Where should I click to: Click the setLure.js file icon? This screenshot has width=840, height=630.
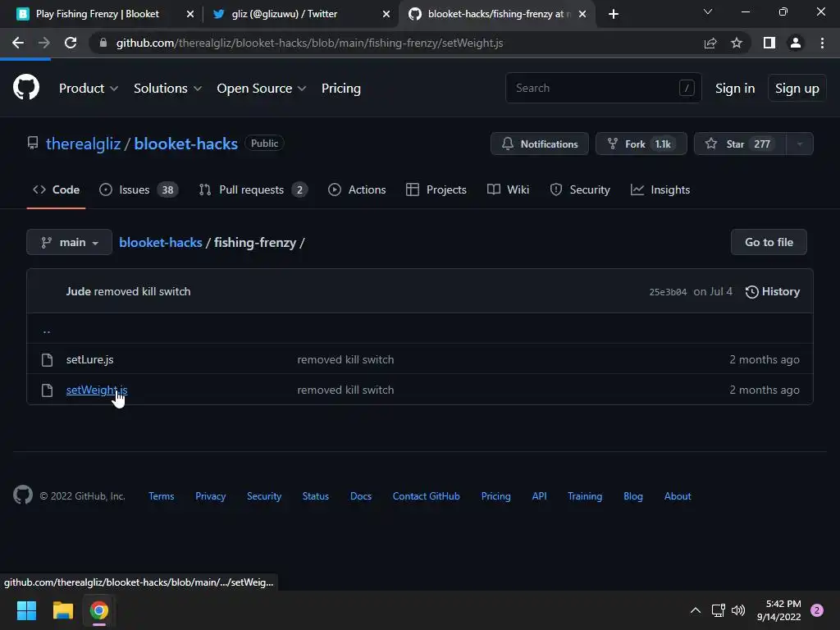pos(47,359)
